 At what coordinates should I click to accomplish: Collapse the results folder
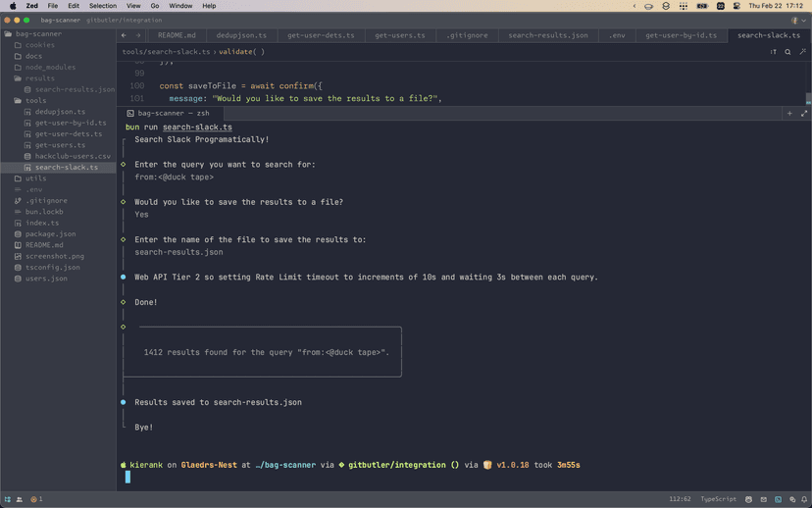39,78
